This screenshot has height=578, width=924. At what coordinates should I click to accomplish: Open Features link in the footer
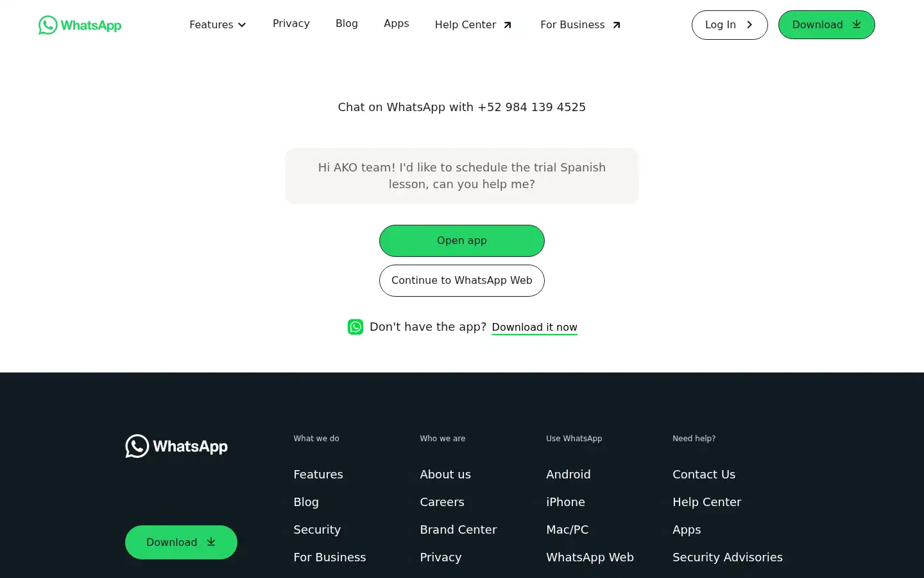click(x=318, y=475)
